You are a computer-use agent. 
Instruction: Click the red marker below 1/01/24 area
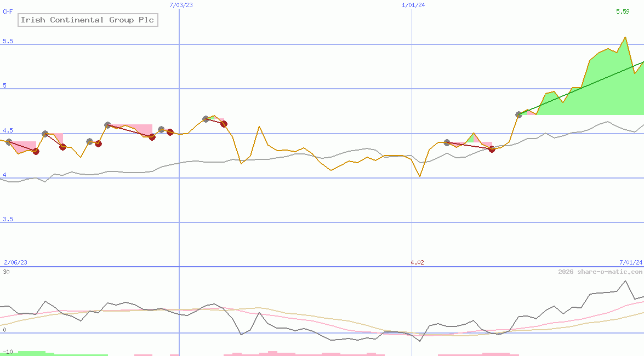(x=492, y=148)
